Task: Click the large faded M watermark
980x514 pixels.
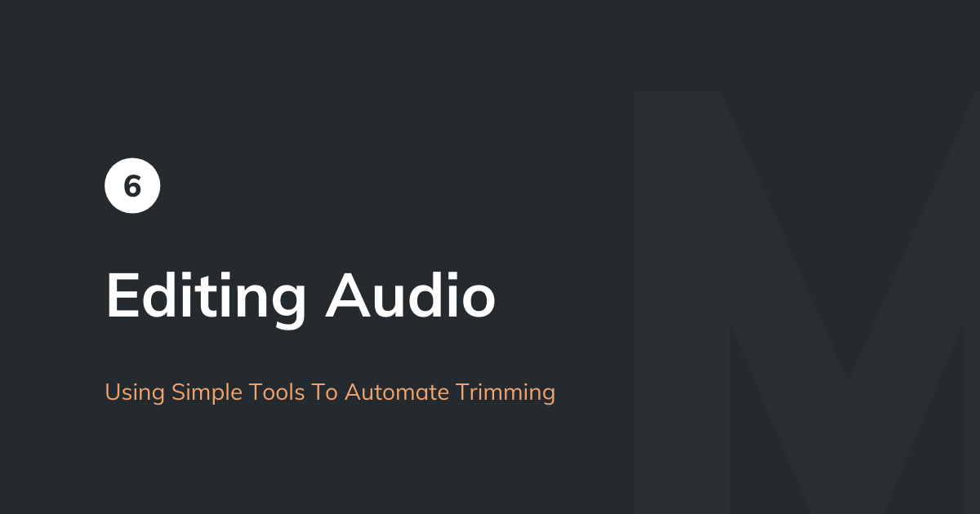Action: click(x=806, y=303)
